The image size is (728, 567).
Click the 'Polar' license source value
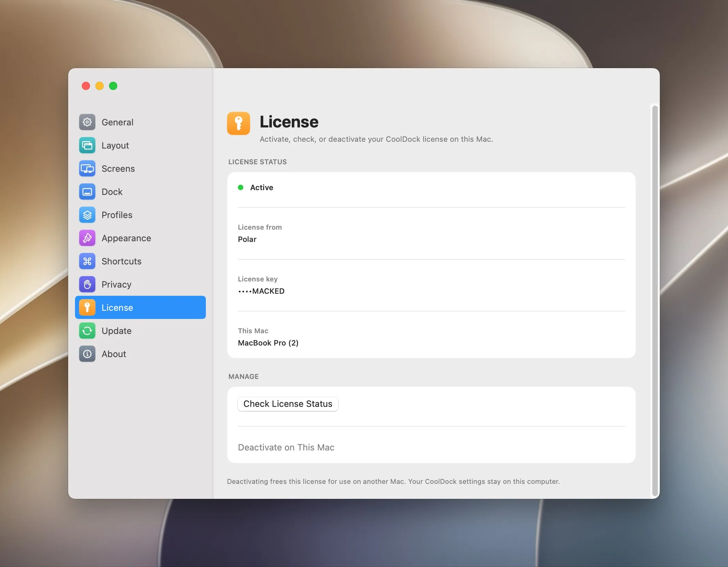tap(247, 239)
